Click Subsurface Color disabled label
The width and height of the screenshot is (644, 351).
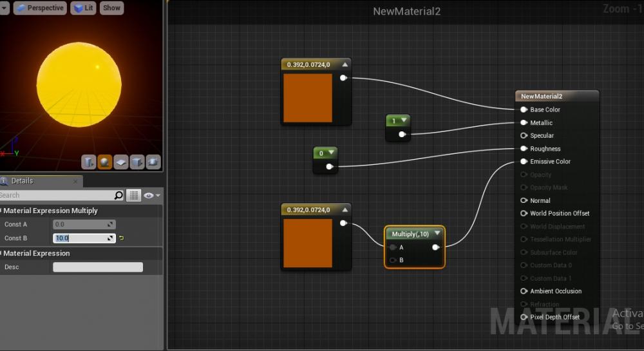[554, 252]
